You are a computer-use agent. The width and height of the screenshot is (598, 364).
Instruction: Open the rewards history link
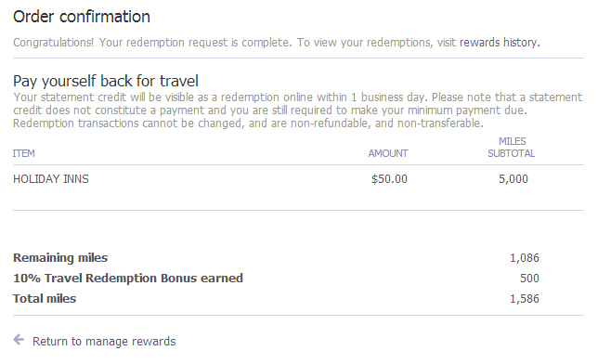pos(499,43)
